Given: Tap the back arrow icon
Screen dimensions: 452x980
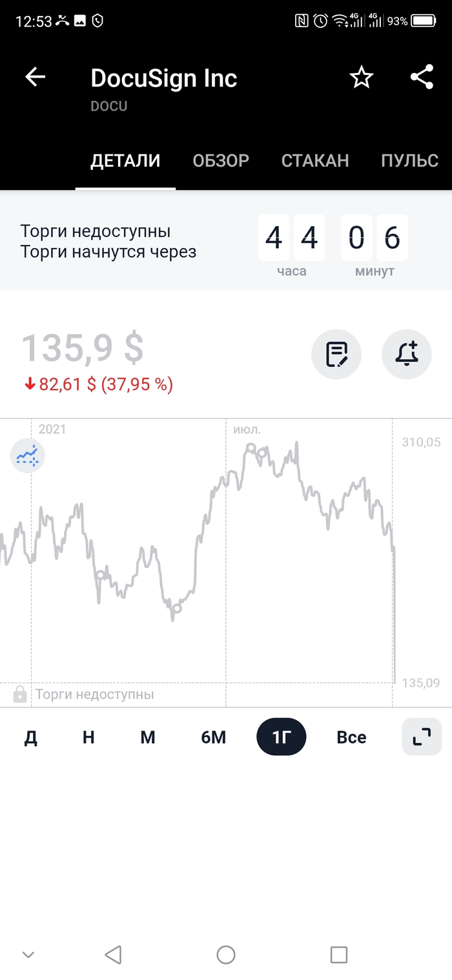Looking at the screenshot, I should coord(36,78).
